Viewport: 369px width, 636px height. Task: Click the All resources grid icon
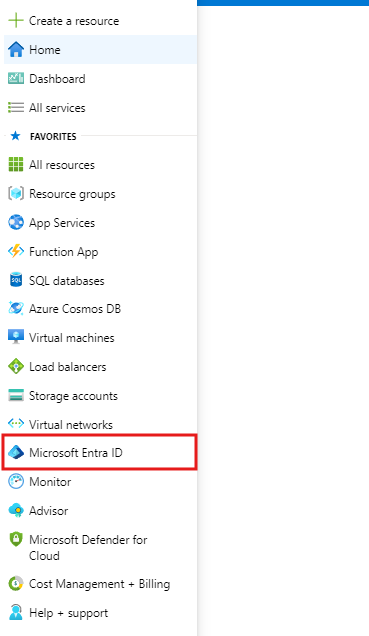coord(16,165)
